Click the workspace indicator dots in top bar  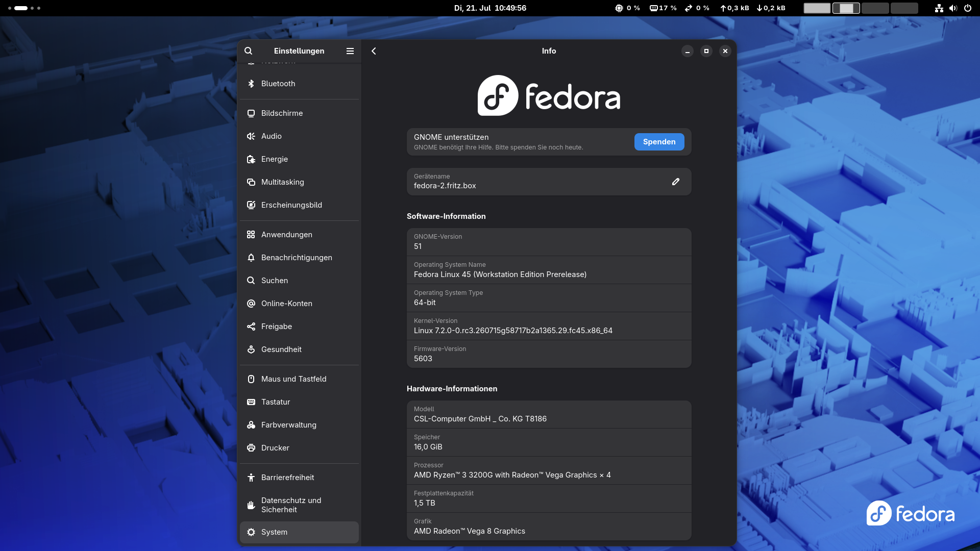(24, 8)
